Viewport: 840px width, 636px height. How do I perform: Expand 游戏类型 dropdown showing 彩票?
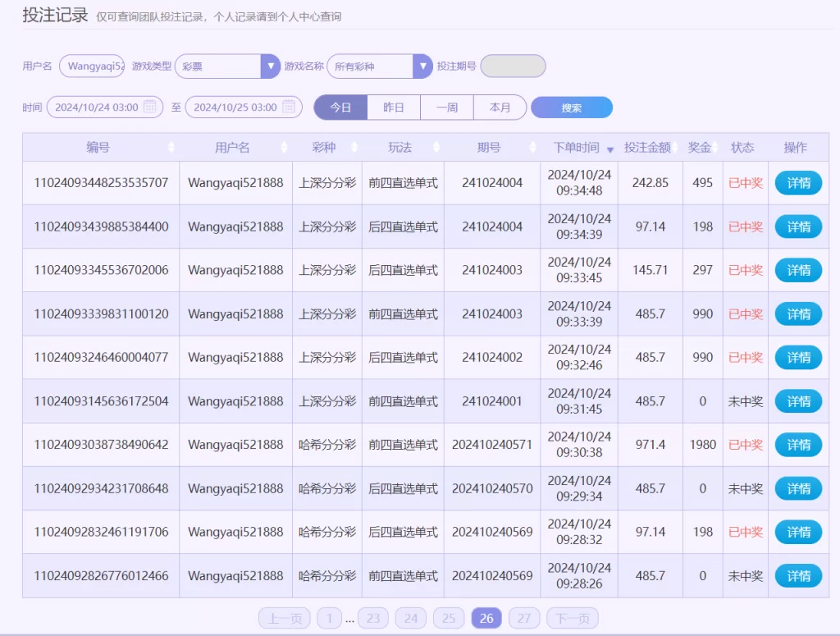[228, 66]
